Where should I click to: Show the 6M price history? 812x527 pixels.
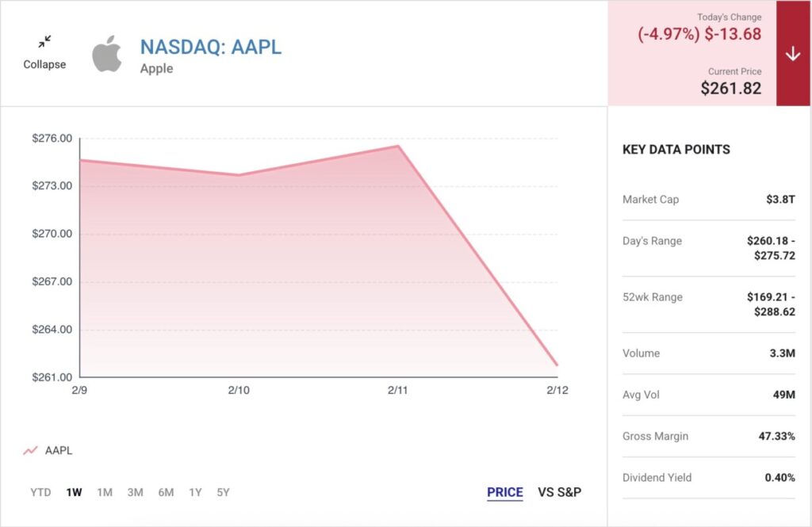[x=166, y=492]
